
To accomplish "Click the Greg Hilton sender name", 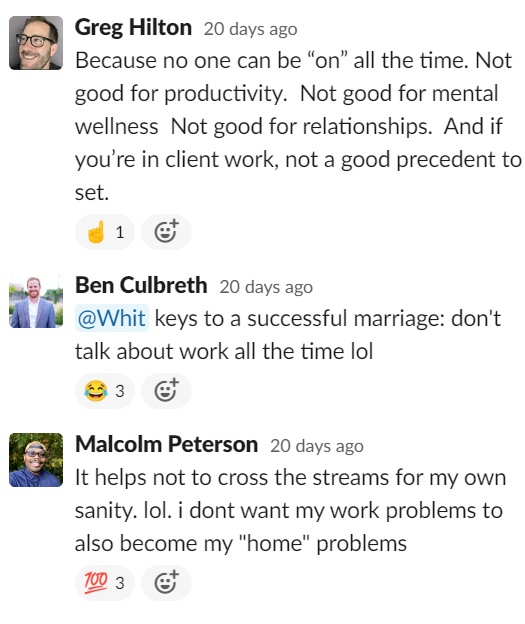I will tap(133, 28).
